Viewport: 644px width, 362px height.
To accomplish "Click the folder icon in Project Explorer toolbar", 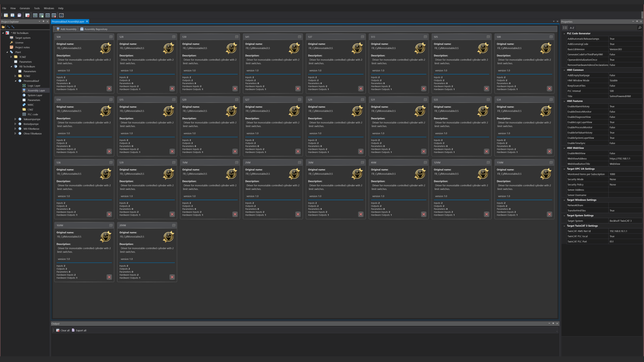I will tap(3, 27).
